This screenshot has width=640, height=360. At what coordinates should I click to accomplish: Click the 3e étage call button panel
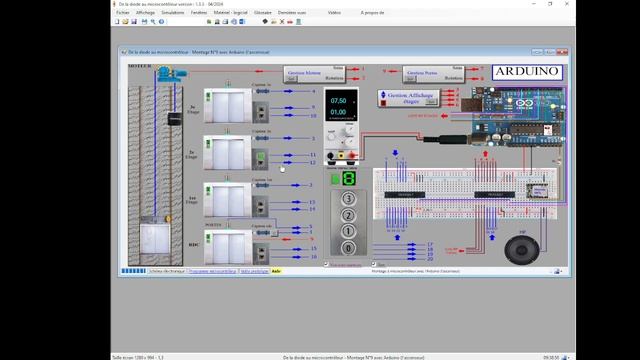click(261, 112)
